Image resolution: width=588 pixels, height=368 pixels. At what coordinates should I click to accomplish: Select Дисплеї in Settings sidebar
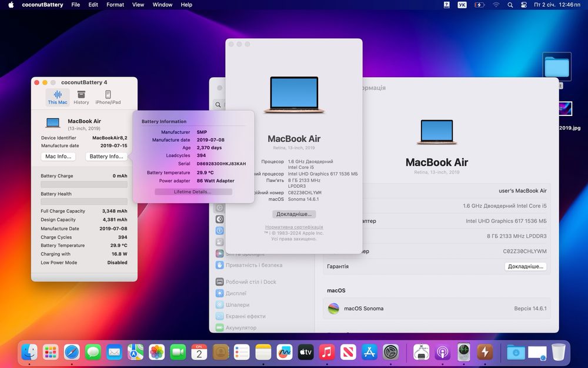point(231,293)
